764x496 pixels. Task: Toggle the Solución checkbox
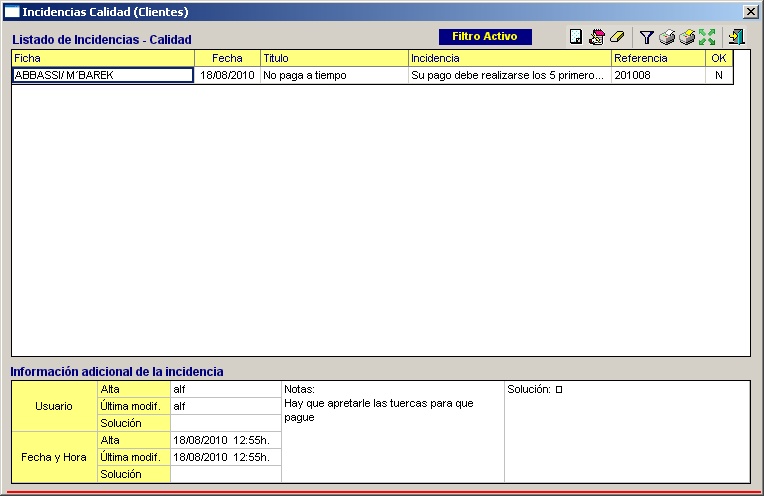559,389
